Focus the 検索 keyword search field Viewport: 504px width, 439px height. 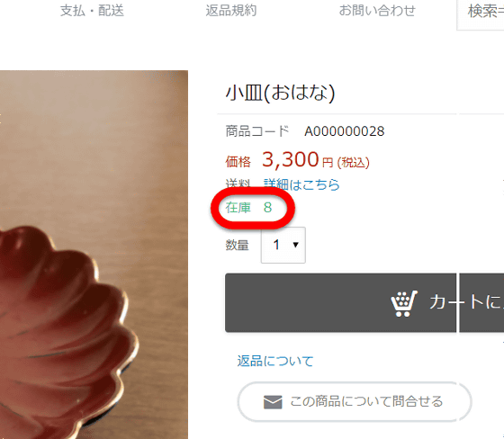click(481, 13)
